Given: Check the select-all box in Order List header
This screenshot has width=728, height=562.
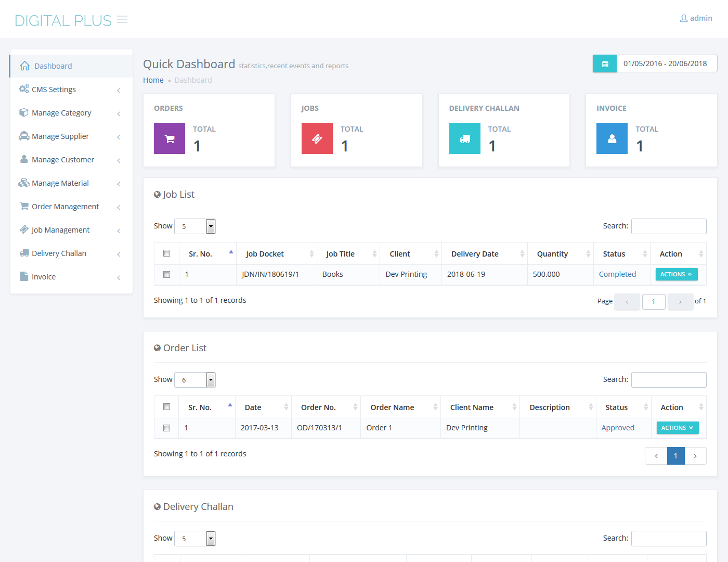Looking at the screenshot, I should point(167,407).
